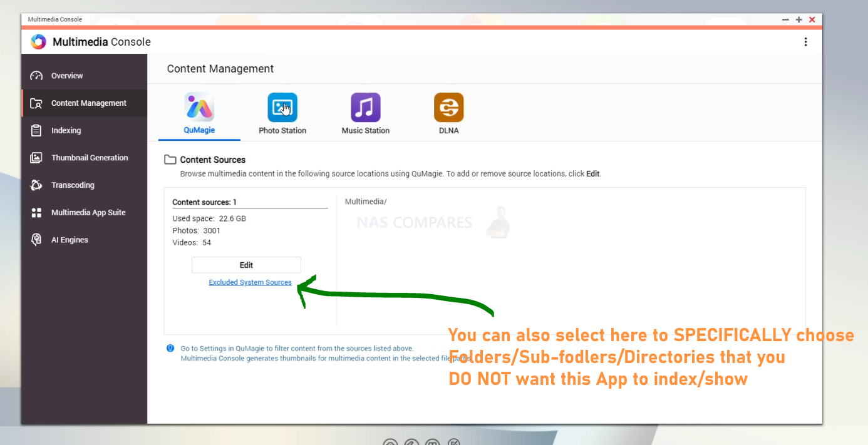Select the DLNA app icon

[x=449, y=108]
